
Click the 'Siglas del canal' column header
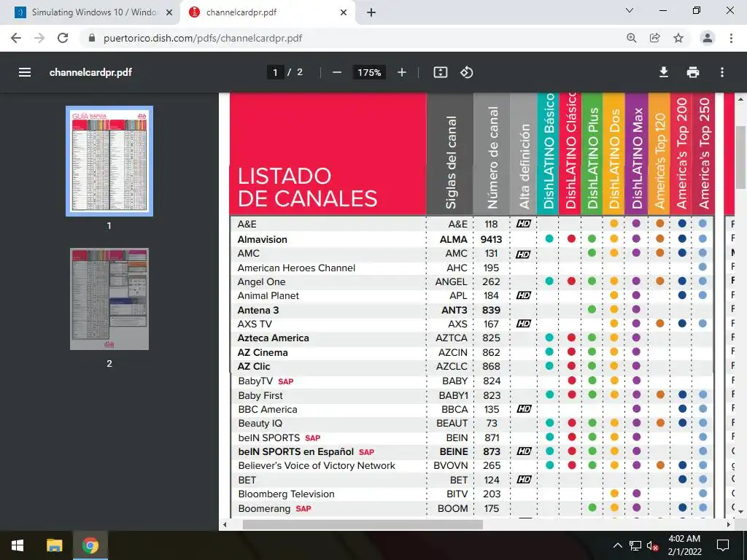[451, 163]
